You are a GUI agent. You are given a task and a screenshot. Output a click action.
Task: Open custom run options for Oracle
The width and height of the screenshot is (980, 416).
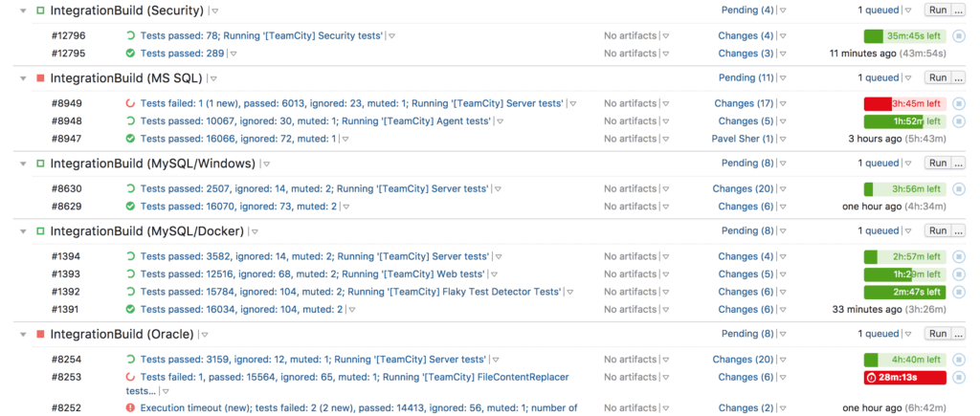[x=957, y=334]
